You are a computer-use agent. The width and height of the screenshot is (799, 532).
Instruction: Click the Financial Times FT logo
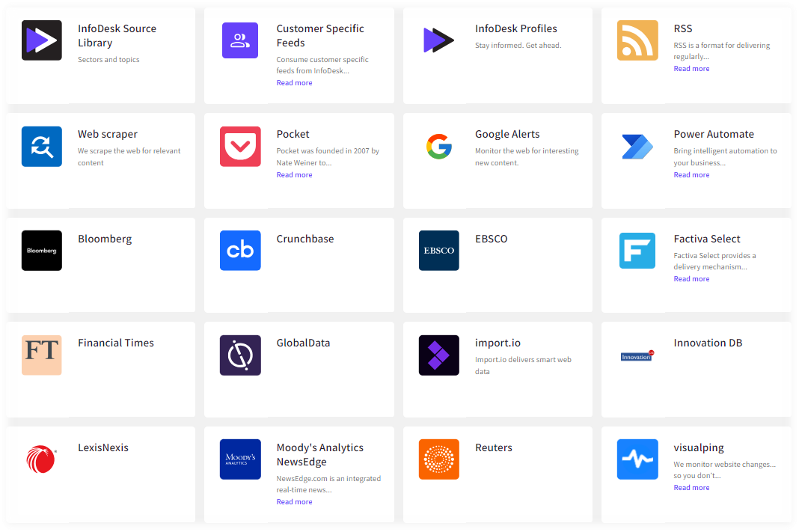[x=41, y=355]
